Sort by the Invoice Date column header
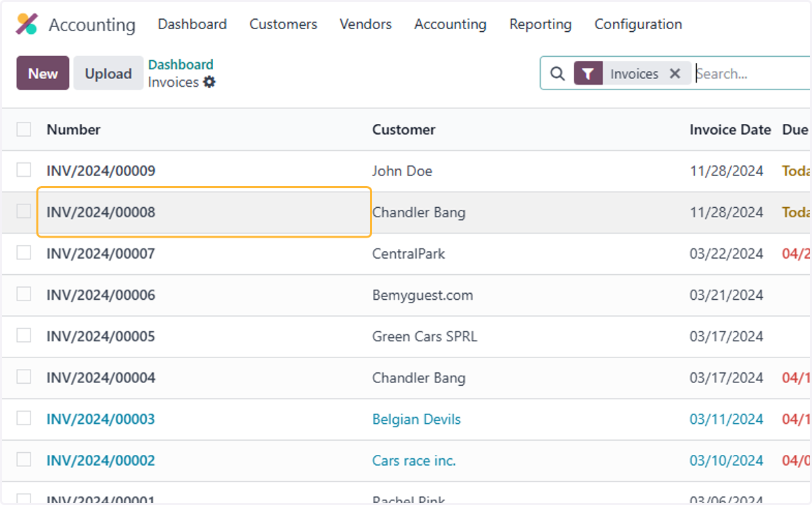 pos(730,129)
